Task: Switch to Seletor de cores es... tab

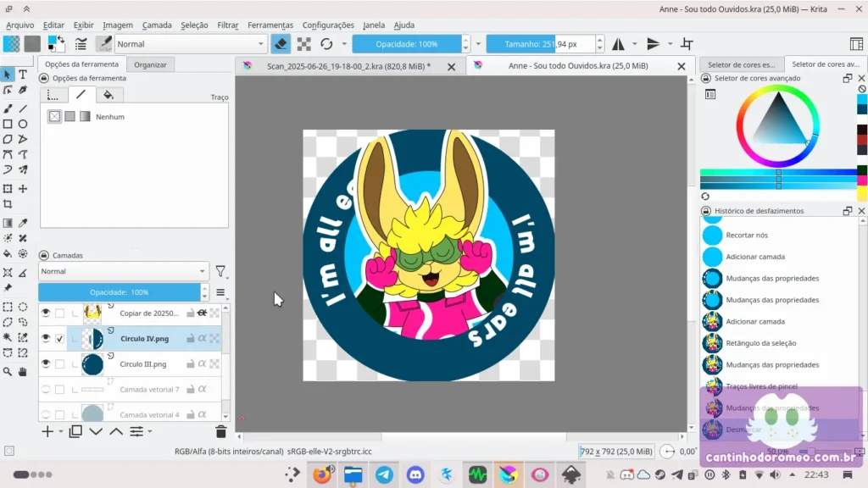Action: point(741,64)
